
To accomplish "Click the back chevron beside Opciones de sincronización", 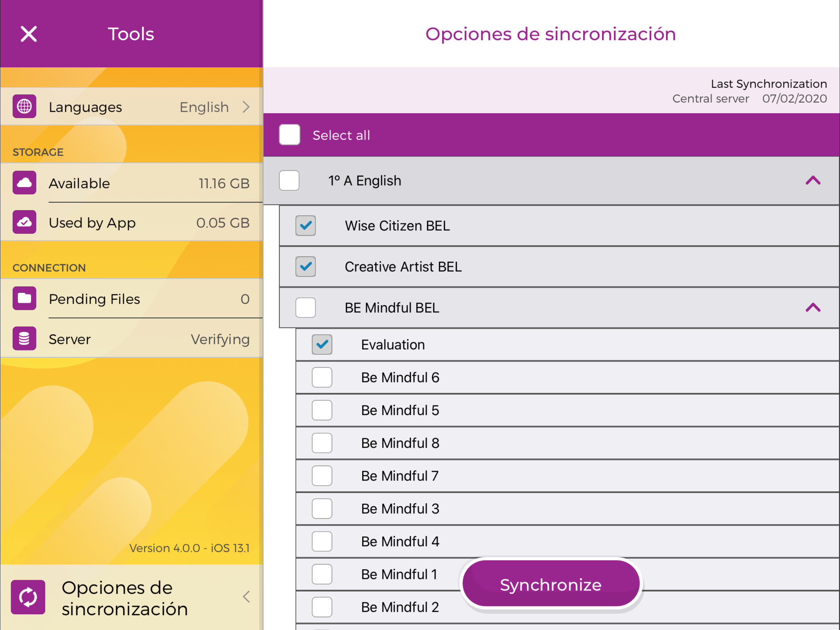I will [246, 596].
